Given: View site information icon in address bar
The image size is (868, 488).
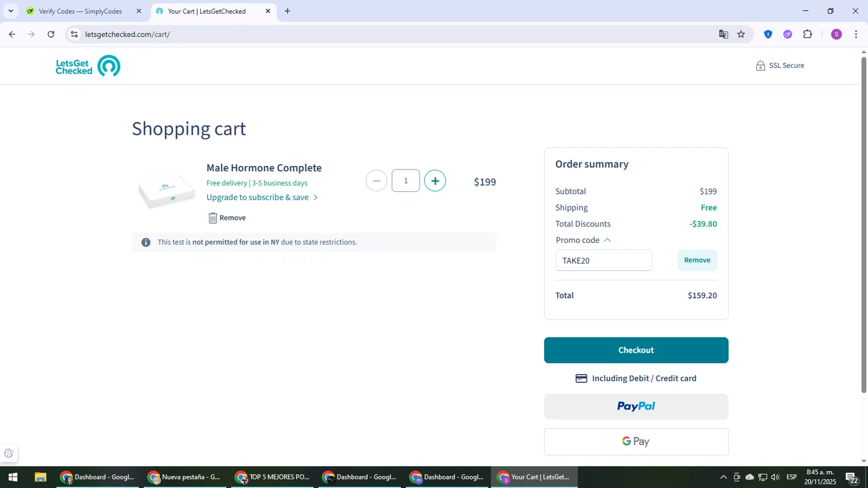Looking at the screenshot, I should [74, 34].
